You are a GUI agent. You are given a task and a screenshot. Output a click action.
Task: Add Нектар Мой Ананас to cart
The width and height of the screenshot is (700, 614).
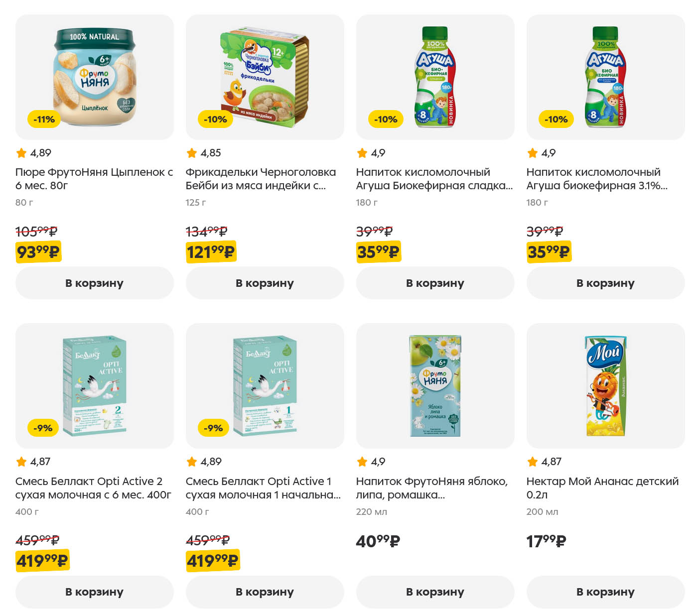(605, 592)
